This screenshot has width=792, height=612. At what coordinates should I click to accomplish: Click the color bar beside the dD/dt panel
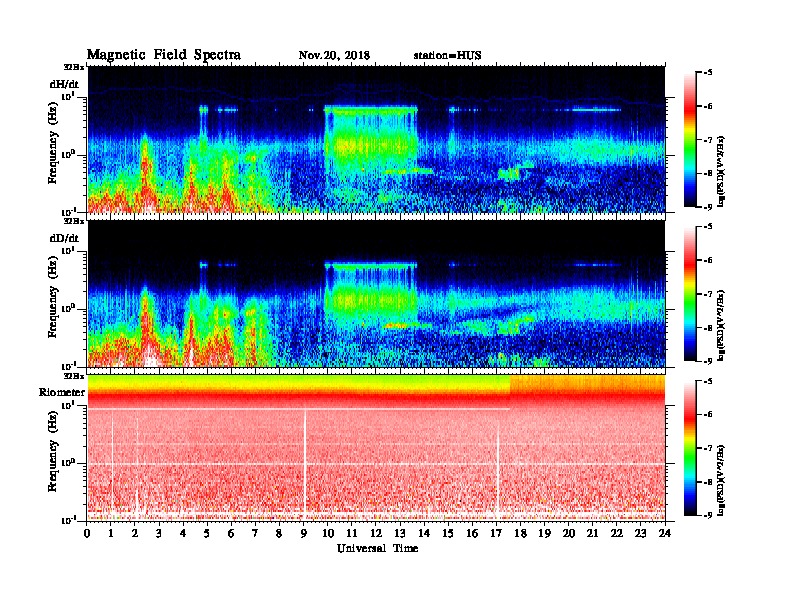pos(690,294)
